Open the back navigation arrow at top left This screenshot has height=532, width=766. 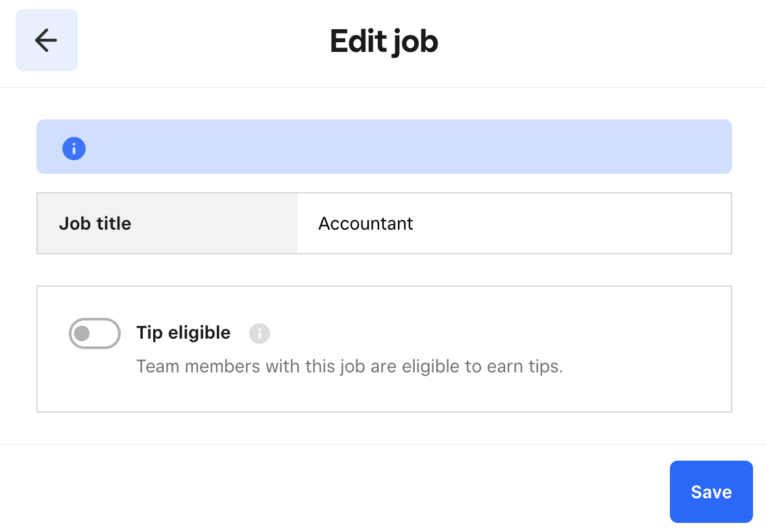pyautogui.click(x=46, y=40)
